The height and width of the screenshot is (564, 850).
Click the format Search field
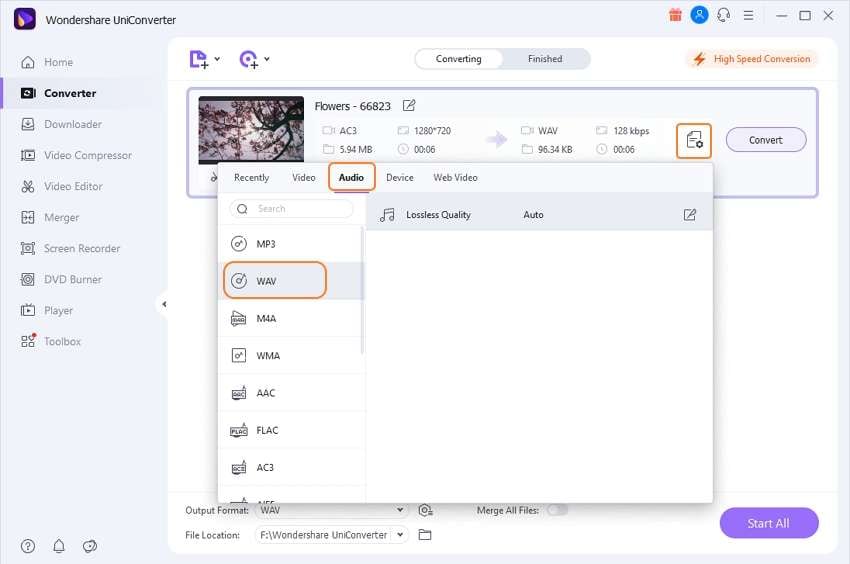click(x=292, y=209)
